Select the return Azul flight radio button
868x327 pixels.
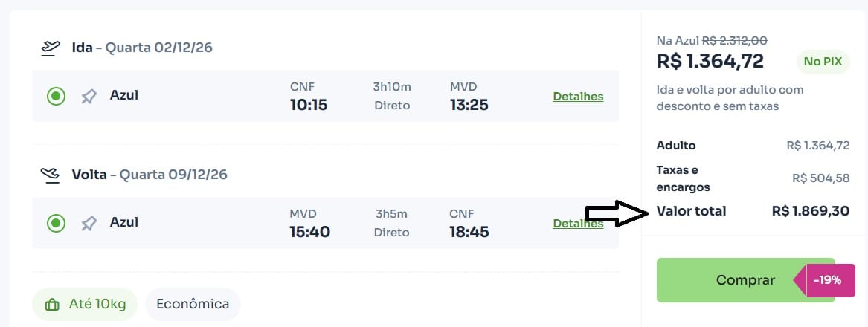click(x=56, y=223)
